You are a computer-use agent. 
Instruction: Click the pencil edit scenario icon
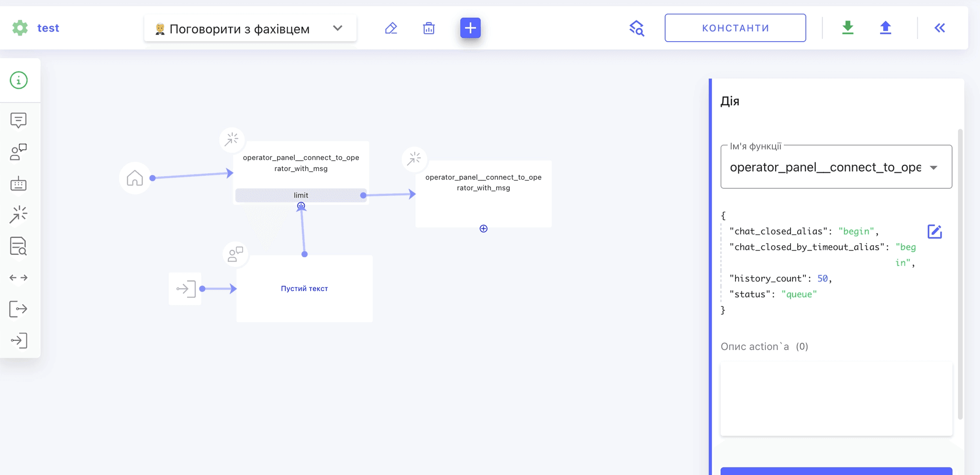coord(391,28)
